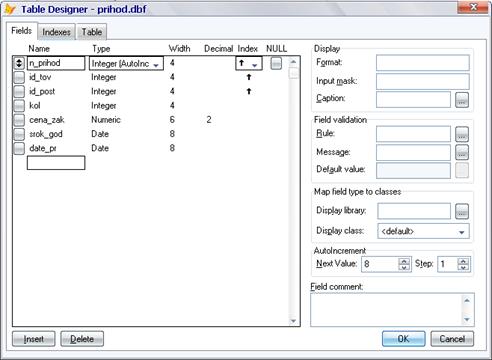Image resolution: width=492 pixels, height=360 pixels.
Task: Click the kol field name
Action: click(x=35, y=106)
